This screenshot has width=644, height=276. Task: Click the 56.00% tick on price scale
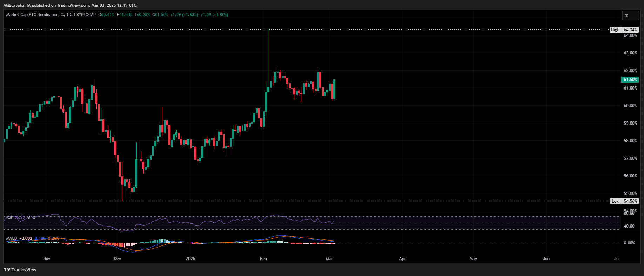tap(630, 176)
